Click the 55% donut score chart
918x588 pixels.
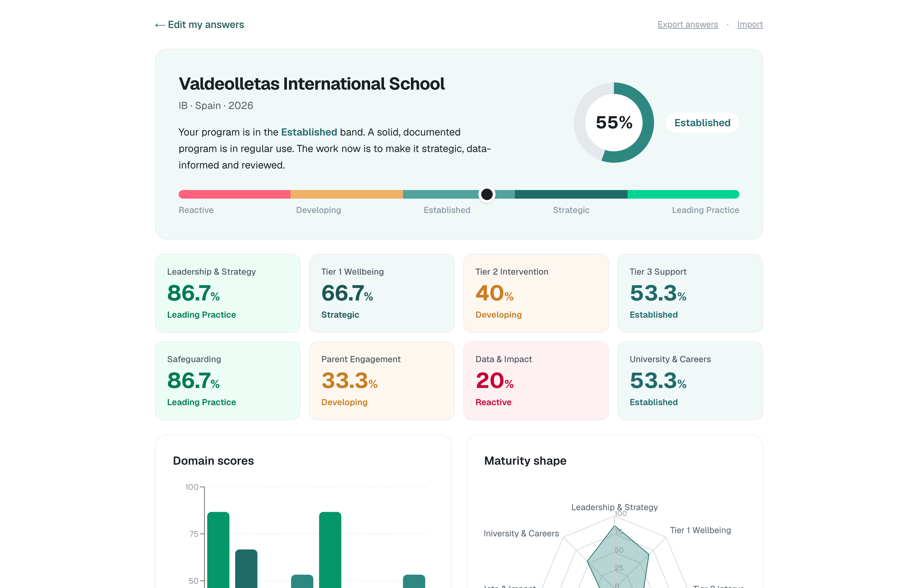[614, 123]
